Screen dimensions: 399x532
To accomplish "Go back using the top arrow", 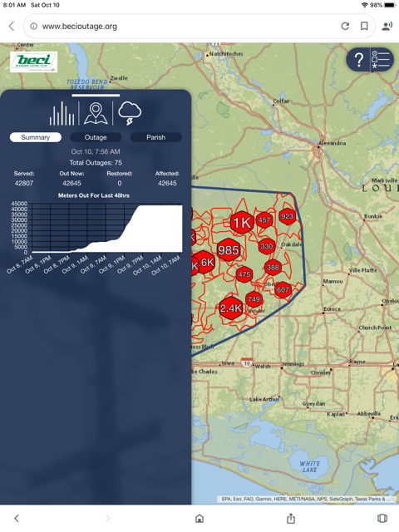I will [x=12, y=26].
